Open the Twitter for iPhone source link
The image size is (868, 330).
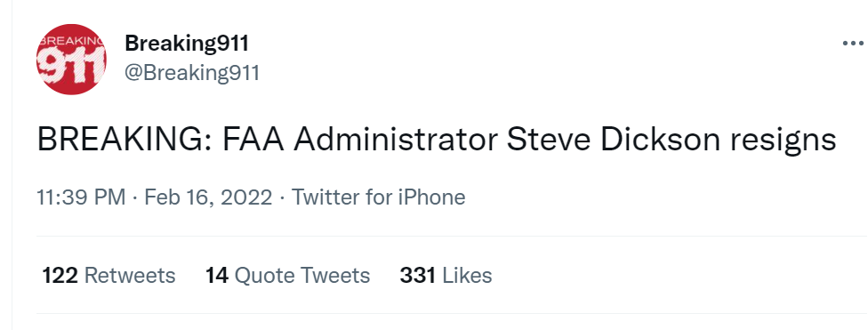click(379, 197)
